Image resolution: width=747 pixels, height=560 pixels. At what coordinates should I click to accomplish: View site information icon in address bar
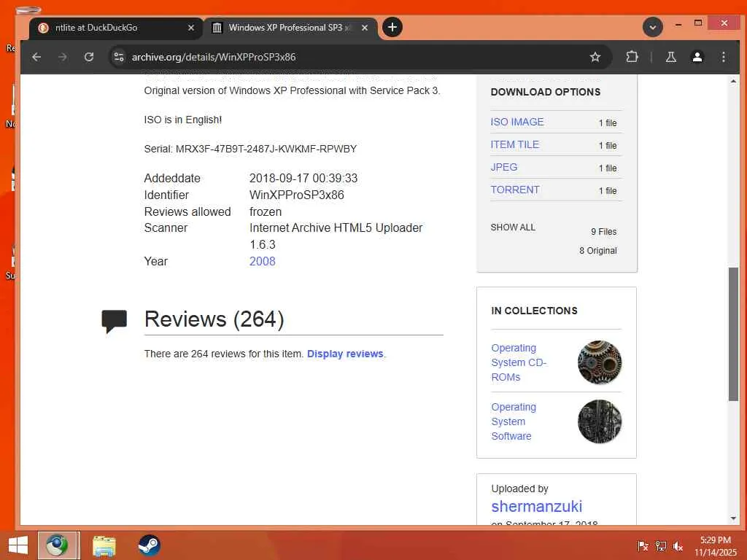(x=119, y=57)
